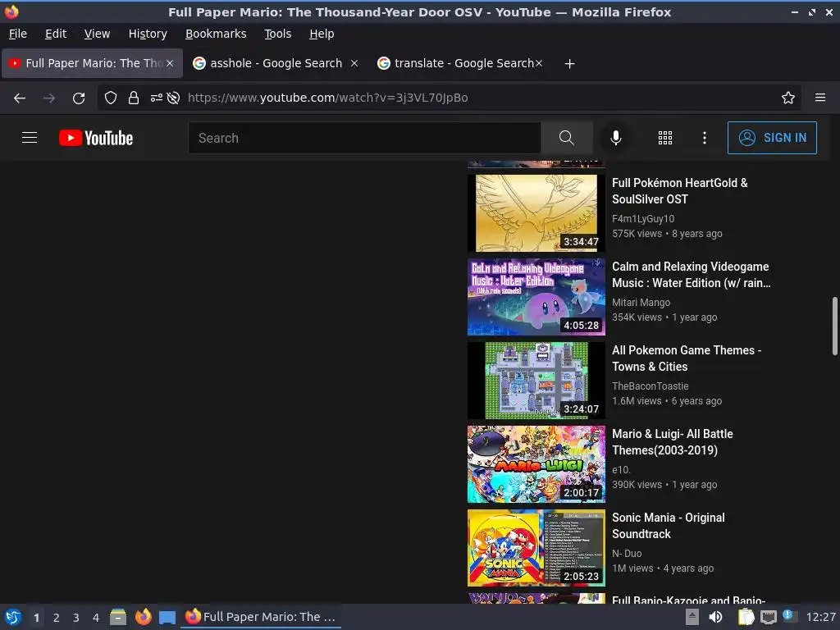Screen dimensions: 840x630
Task: Click show desktop icon in taskbar
Action: [x=167, y=617]
